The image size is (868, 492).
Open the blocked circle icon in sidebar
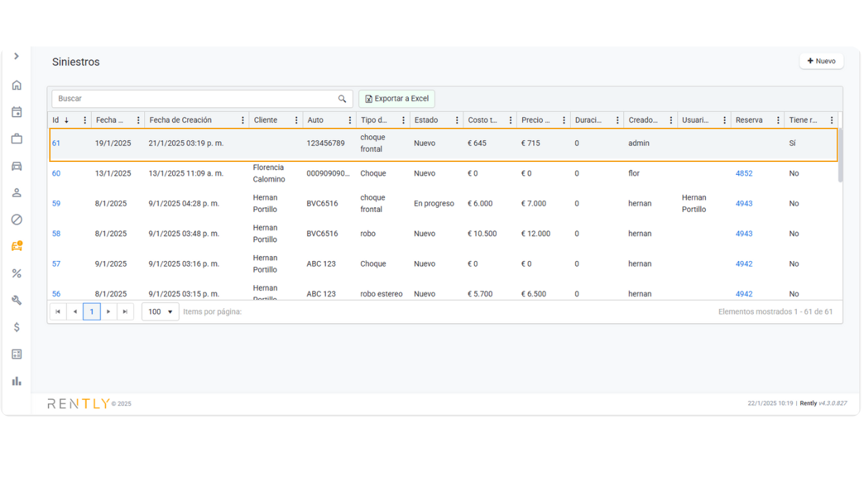tap(17, 219)
